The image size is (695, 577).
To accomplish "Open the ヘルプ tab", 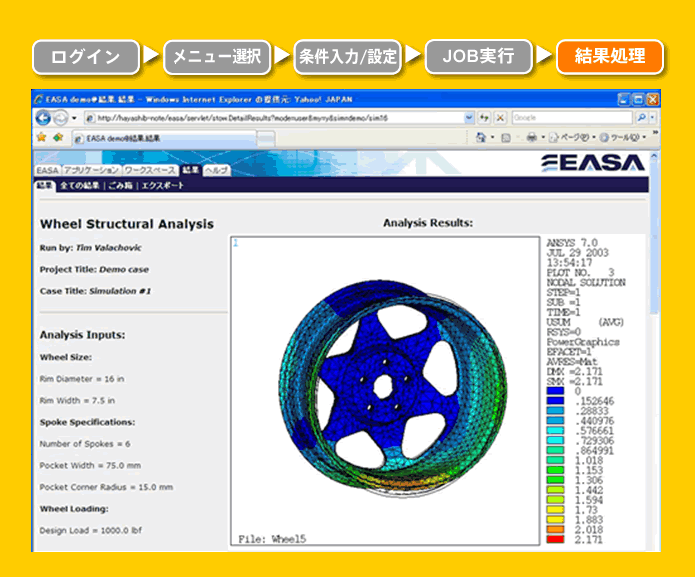I will click(x=215, y=171).
